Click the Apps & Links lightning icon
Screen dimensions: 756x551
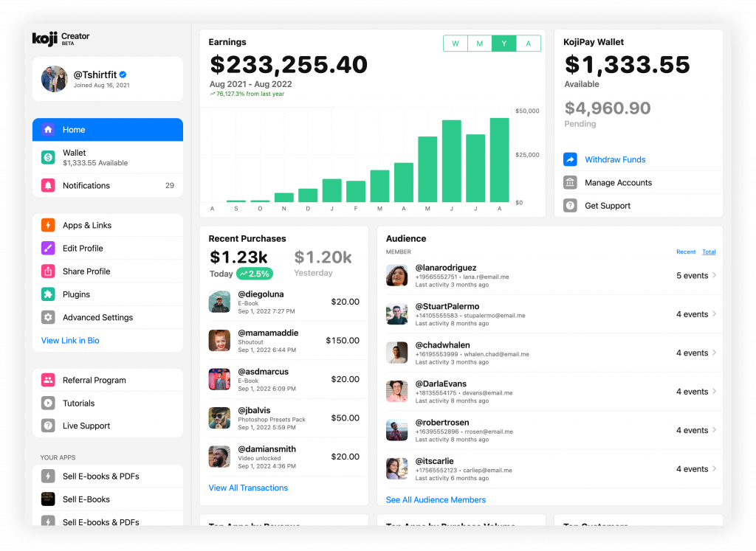[x=48, y=225]
